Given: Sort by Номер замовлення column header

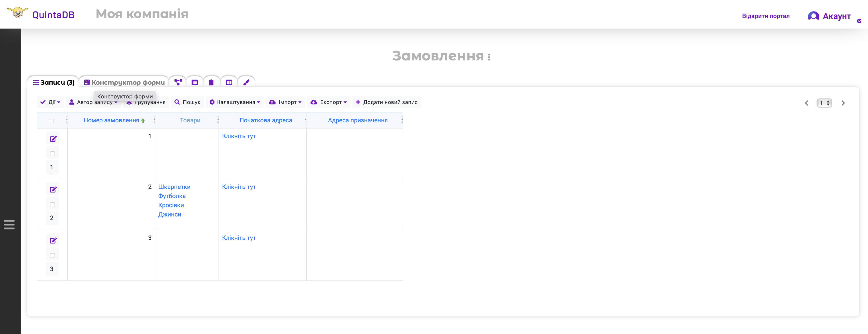Looking at the screenshot, I should (111, 120).
